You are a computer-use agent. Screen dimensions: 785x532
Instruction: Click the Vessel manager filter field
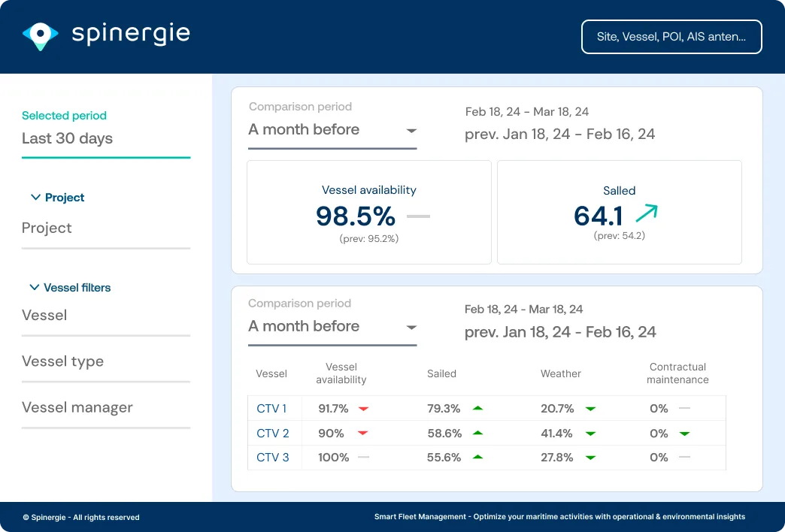pos(105,408)
